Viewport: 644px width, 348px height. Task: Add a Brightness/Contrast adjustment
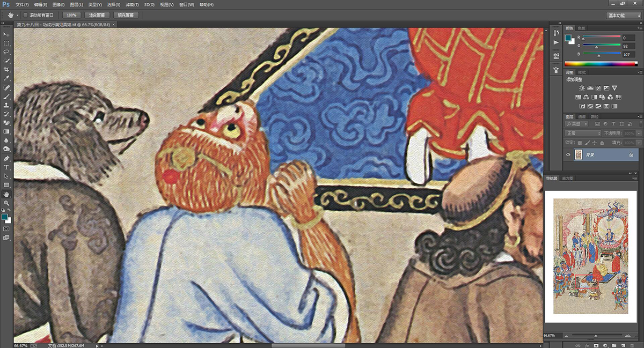582,88
